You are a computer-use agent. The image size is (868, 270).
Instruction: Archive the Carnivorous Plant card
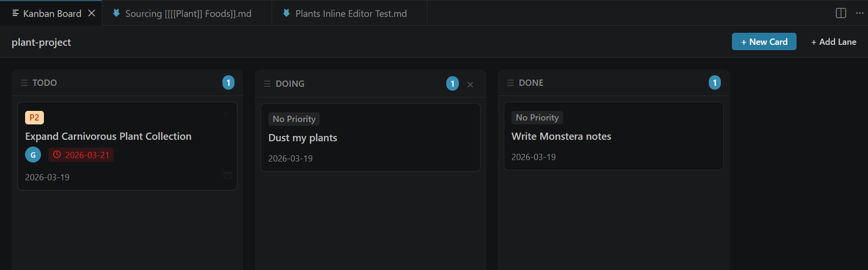[x=227, y=175]
